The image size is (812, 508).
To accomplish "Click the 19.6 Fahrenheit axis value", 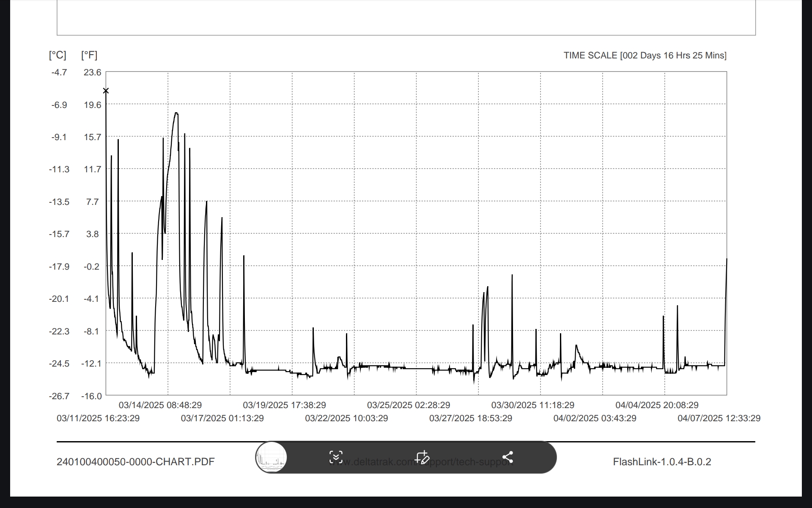I will [92, 105].
